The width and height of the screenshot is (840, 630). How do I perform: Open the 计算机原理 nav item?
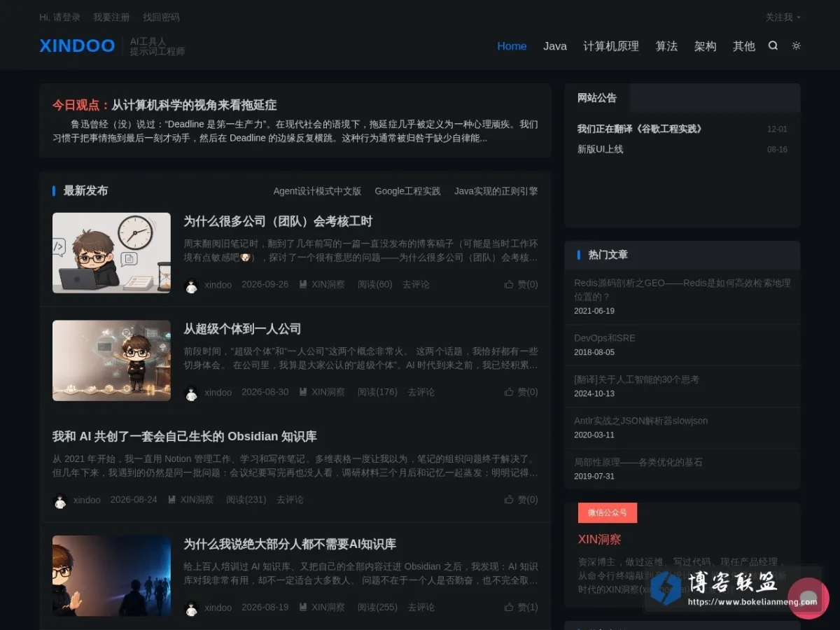point(611,46)
